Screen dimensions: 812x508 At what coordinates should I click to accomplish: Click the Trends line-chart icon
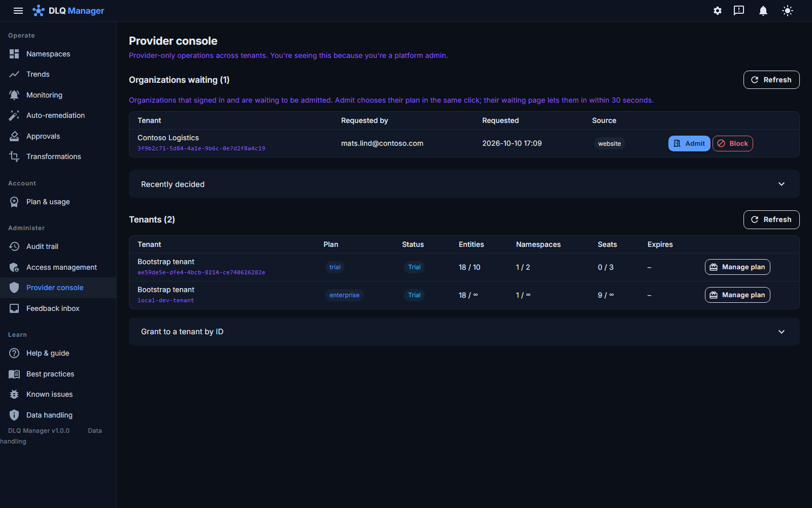pyautogui.click(x=14, y=74)
